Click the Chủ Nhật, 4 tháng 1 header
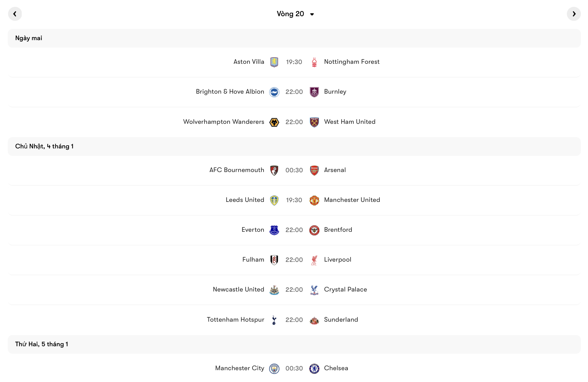Image resolution: width=588 pixels, height=382 pixels. coord(44,146)
